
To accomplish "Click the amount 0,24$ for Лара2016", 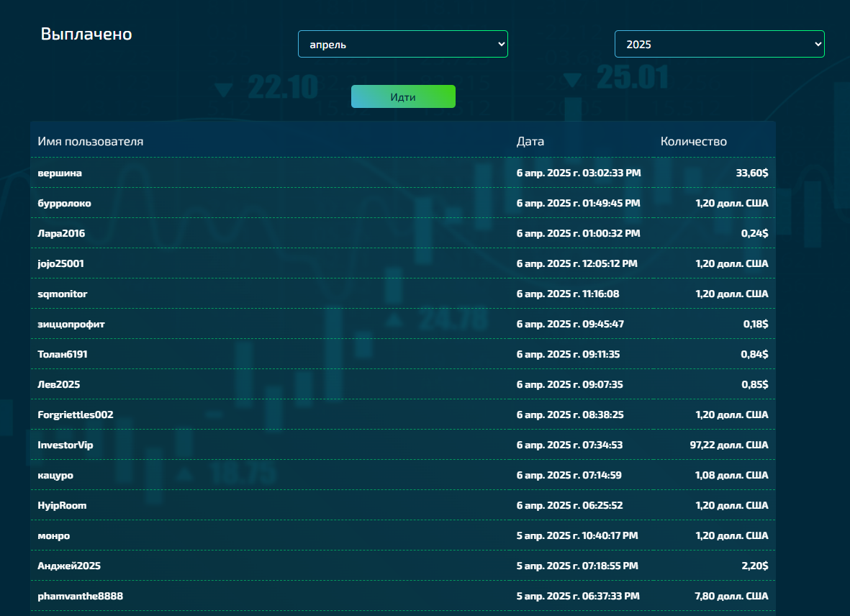I will pos(754,233).
